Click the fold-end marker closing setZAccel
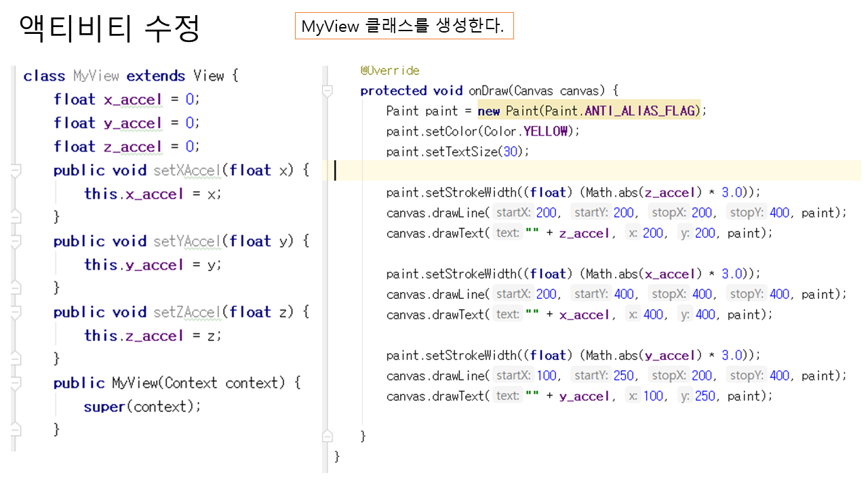Screen dimensions: 868x488 pyautogui.click(x=16, y=359)
